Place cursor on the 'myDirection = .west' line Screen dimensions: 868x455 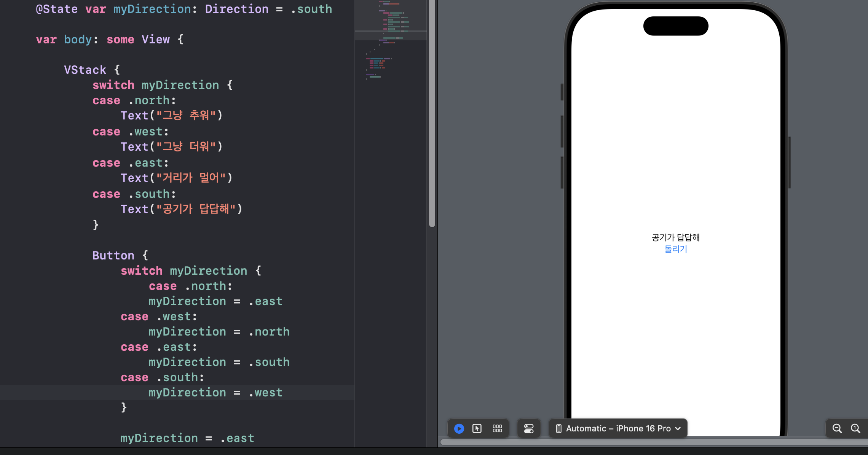[215, 393]
